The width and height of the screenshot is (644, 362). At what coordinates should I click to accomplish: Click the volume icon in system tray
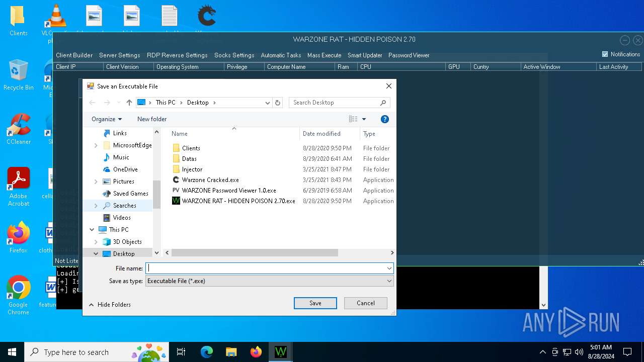[x=579, y=352]
